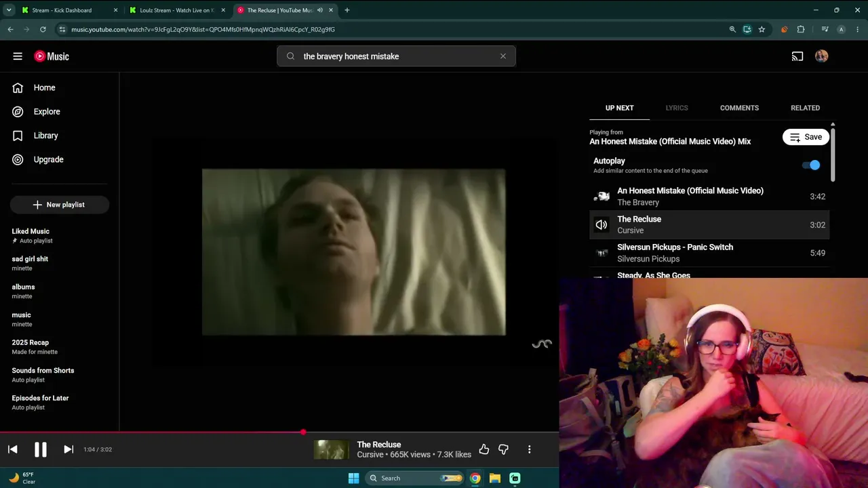Open Chrome's media controls icon

[825, 29]
